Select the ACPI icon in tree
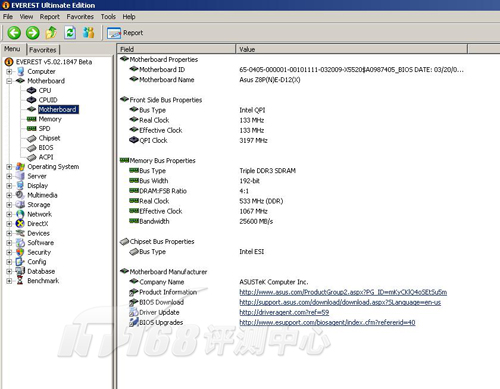Viewport: 500px width, 389px height. click(x=31, y=157)
